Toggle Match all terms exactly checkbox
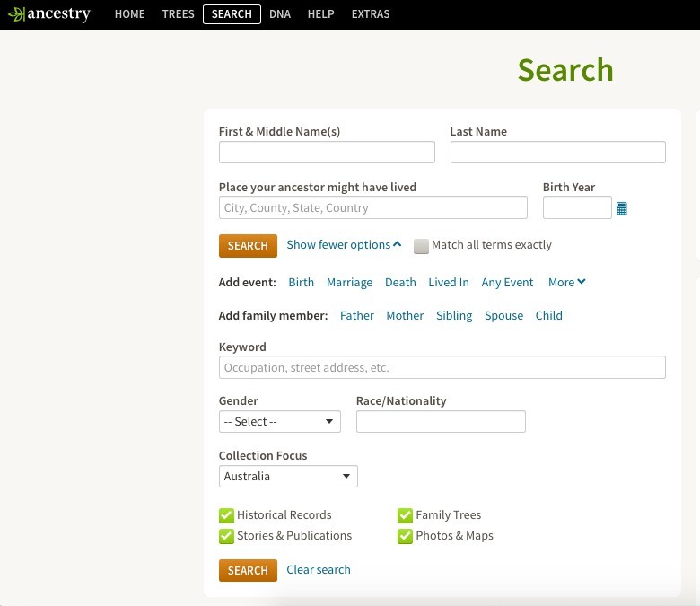 pos(421,246)
